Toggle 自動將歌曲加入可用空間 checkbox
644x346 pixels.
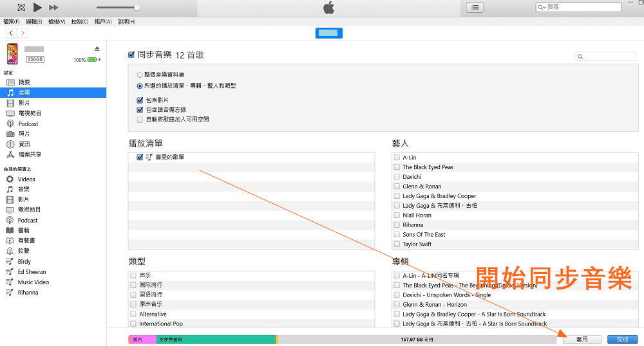tap(140, 120)
